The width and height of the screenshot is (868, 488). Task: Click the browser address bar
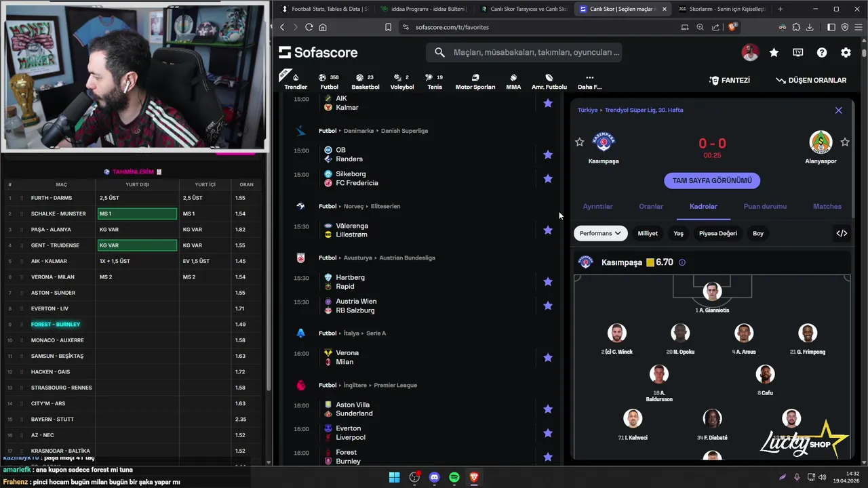tap(536, 27)
